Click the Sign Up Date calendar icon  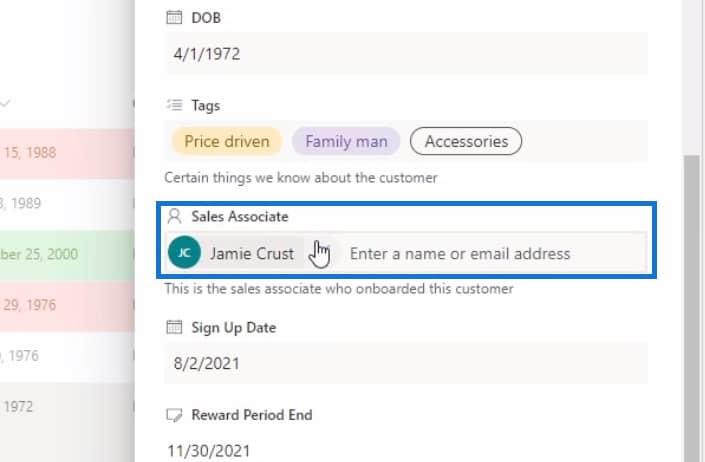pyautogui.click(x=174, y=327)
